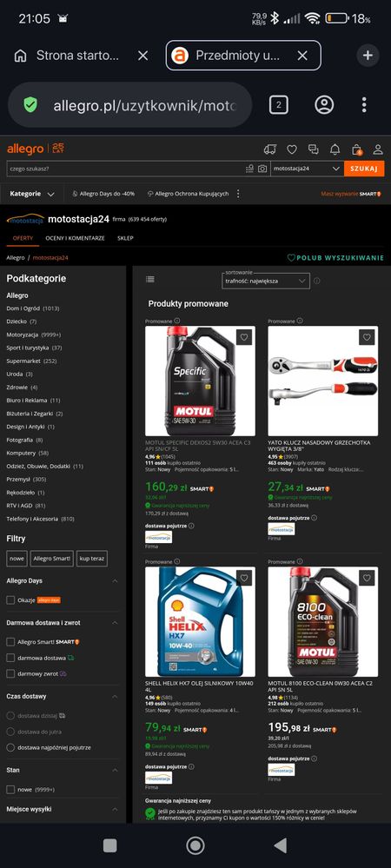Open the shopping cart icon in header

[x=356, y=149]
